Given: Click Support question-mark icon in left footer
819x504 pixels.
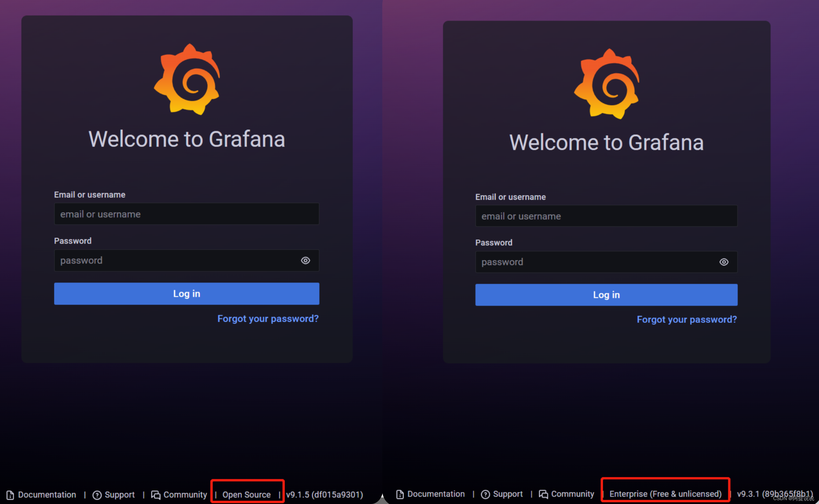Looking at the screenshot, I should 97,495.
